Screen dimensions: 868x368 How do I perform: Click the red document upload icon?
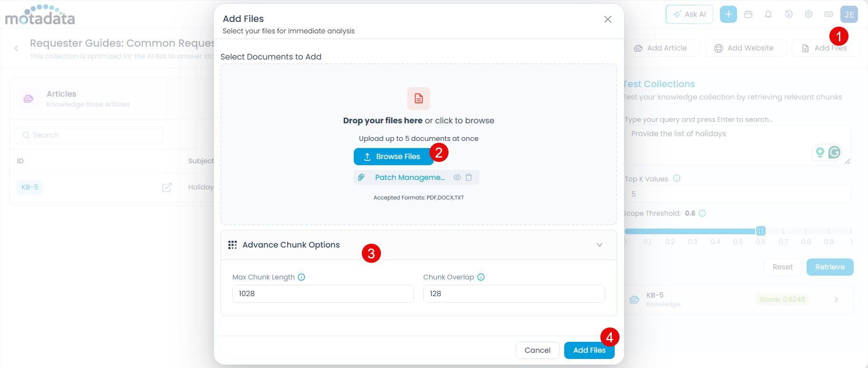coord(418,99)
